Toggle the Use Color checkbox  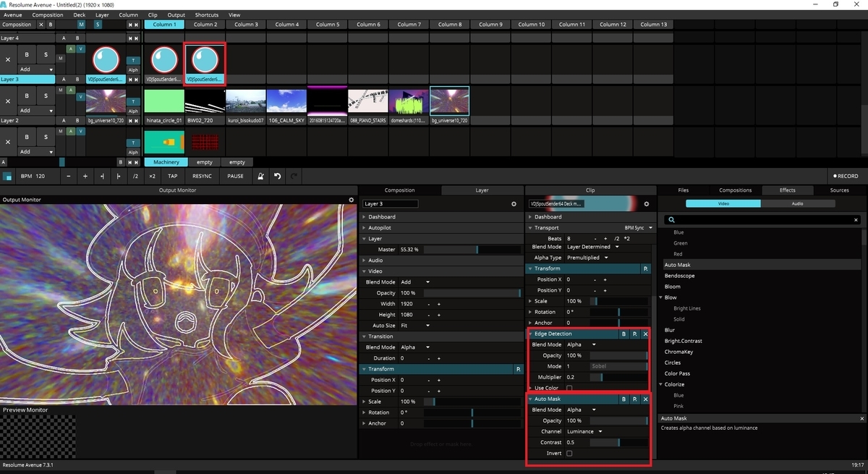pos(569,389)
